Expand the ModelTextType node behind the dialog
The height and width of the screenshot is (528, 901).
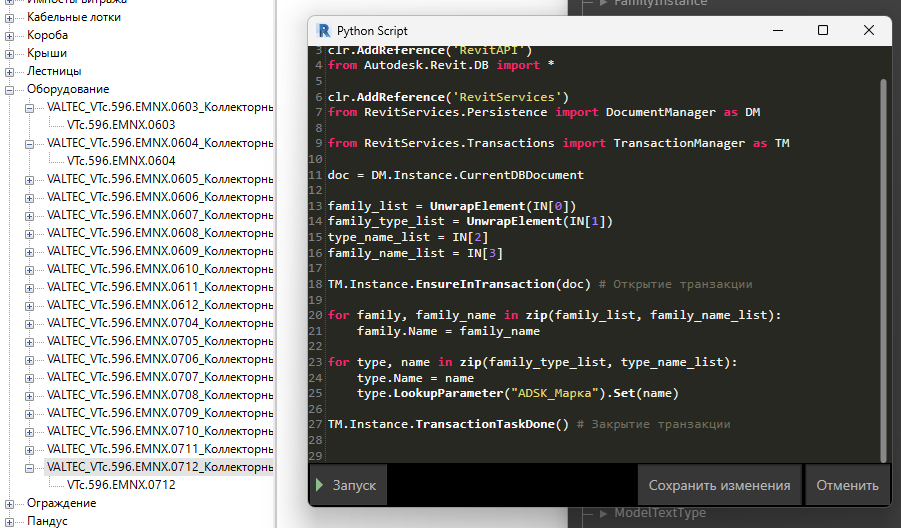(603, 514)
